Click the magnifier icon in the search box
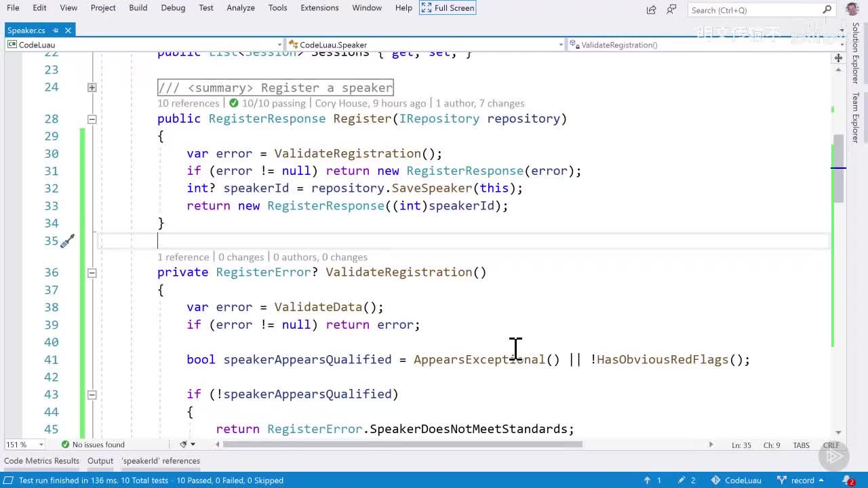The image size is (868, 488). coord(827,9)
